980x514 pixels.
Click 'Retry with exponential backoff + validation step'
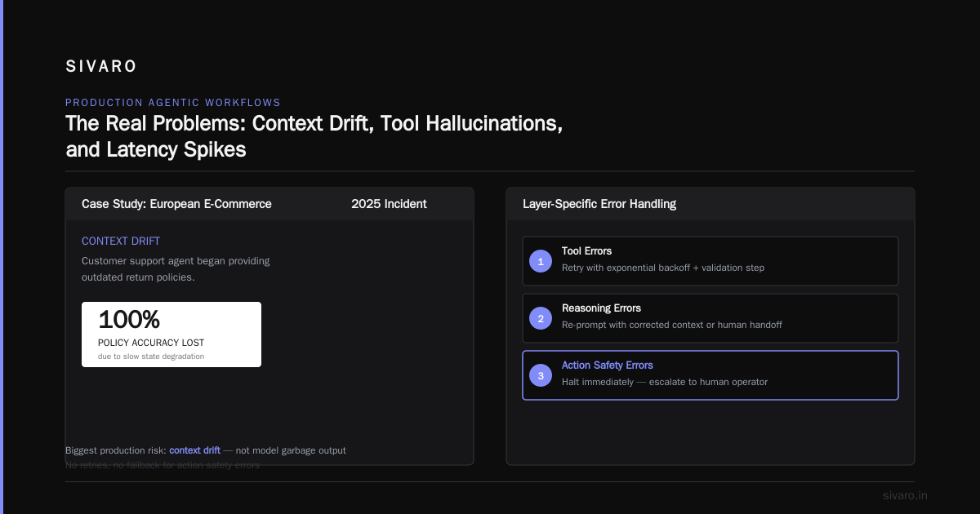(x=663, y=268)
